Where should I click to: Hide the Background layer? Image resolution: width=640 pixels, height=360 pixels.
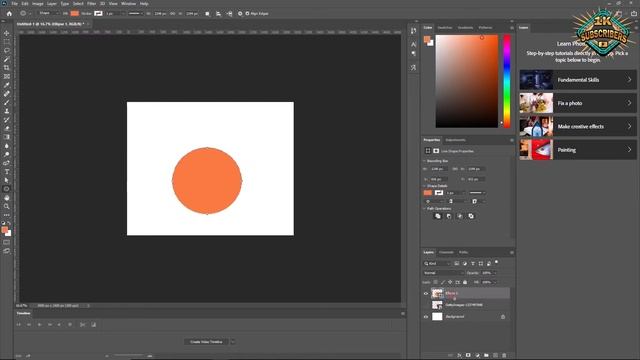426,317
